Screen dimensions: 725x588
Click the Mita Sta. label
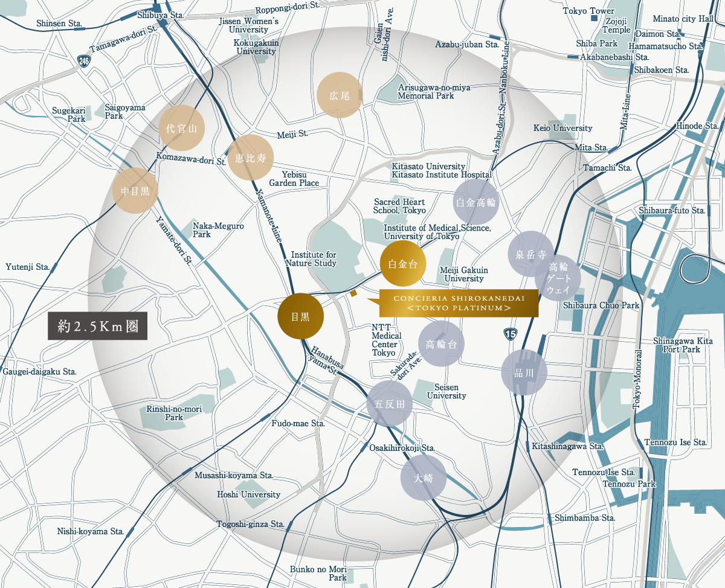click(x=591, y=147)
